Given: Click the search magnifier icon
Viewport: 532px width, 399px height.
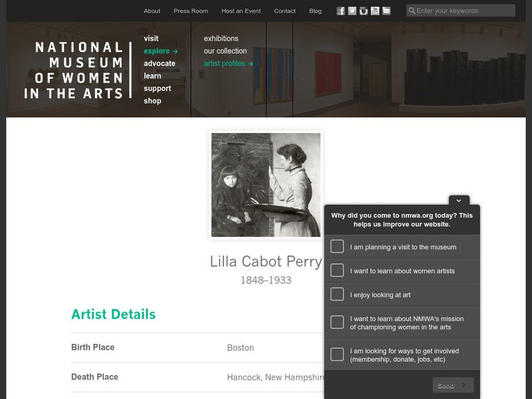Looking at the screenshot, I should point(412,11).
